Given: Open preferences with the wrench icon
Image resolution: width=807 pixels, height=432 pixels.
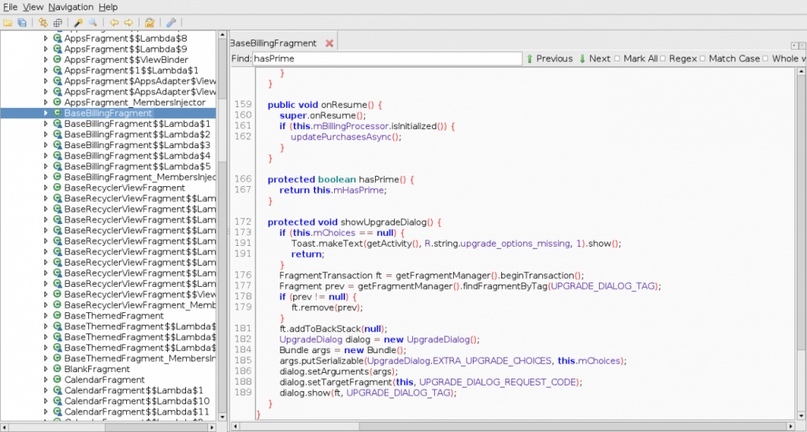Looking at the screenshot, I should (170, 22).
